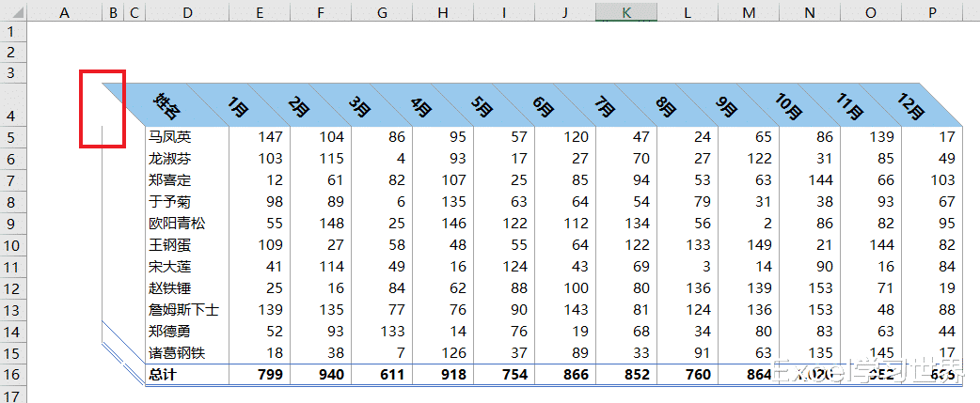Image resolution: width=980 pixels, height=403 pixels.
Task: Click the 5月 total 754
Action: [x=504, y=374]
